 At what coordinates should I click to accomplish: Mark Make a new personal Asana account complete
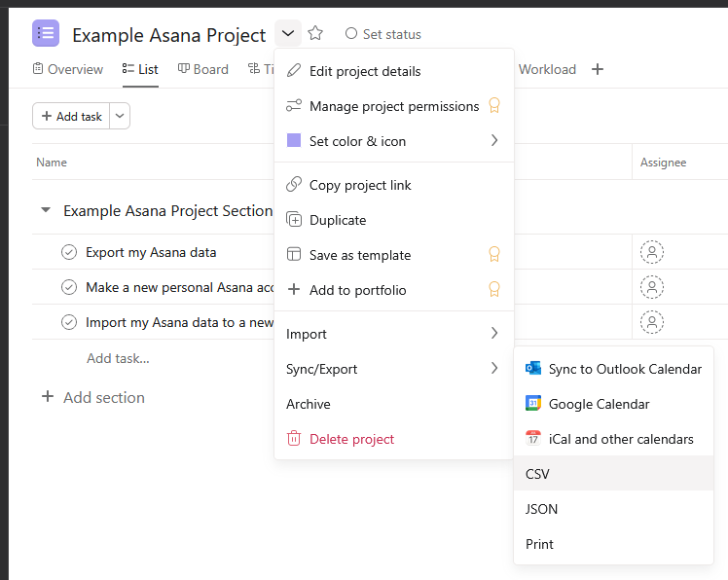tap(69, 287)
